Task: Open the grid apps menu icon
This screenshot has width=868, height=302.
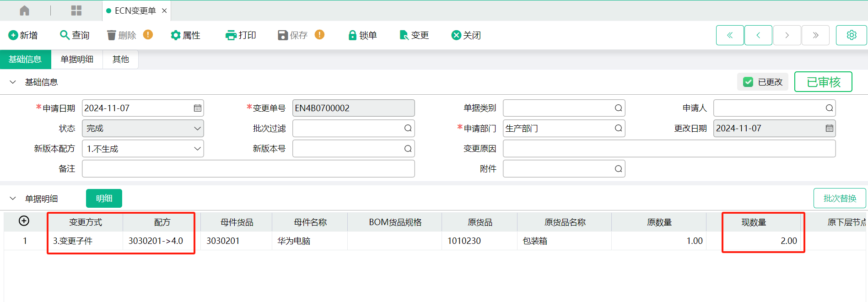Action: (76, 11)
